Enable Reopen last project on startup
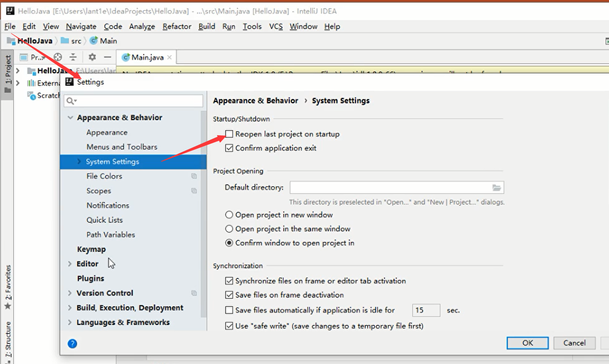This screenshot has height=364, width=609. point(229,134)
